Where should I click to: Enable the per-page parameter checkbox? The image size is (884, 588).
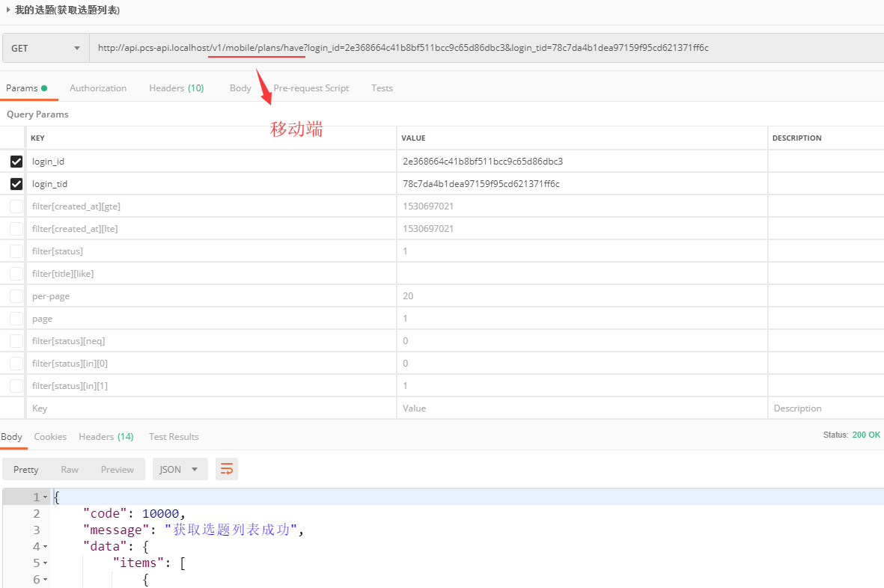point(16,296)
